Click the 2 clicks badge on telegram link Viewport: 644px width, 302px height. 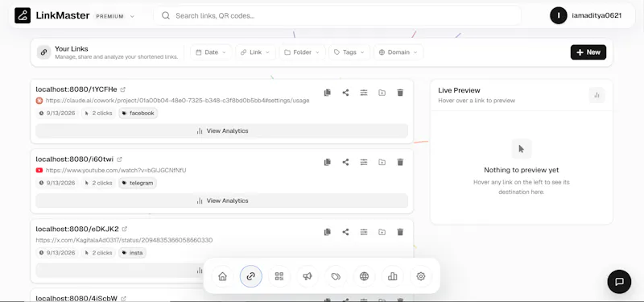tap(98, 183)
